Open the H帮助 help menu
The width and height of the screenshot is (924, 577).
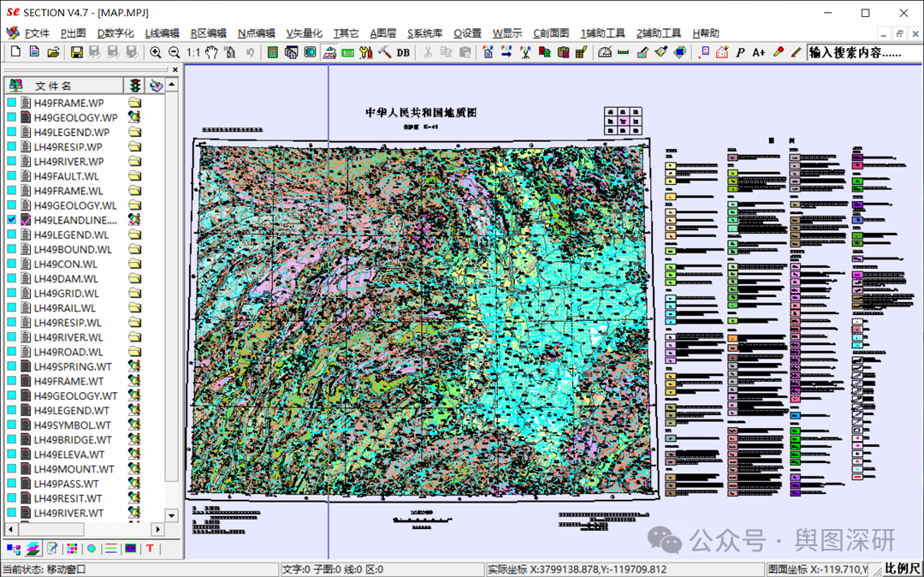pos(705,33)
